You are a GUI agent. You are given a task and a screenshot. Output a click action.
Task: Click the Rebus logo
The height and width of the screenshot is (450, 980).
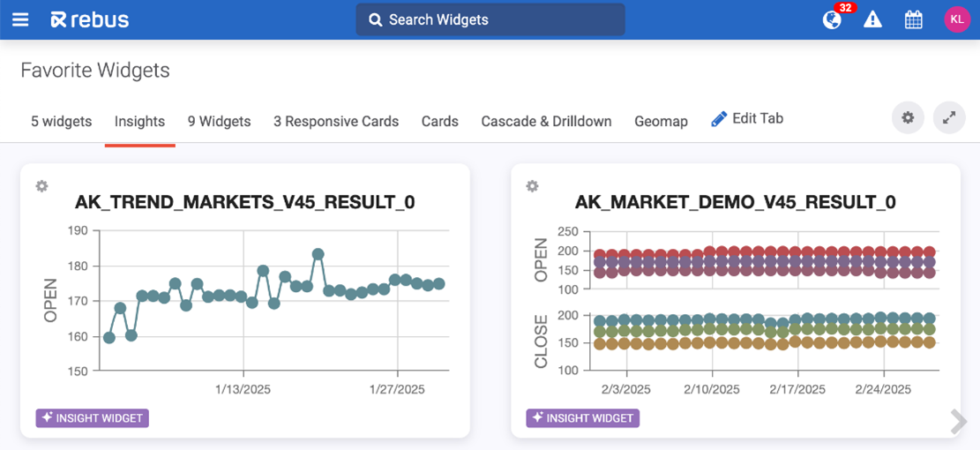(90, 19)
